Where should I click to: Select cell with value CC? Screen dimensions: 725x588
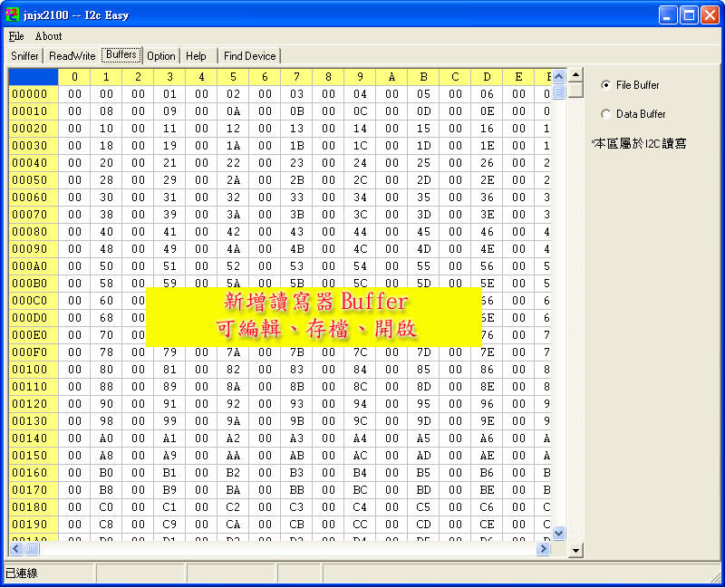tap(360, 525)
